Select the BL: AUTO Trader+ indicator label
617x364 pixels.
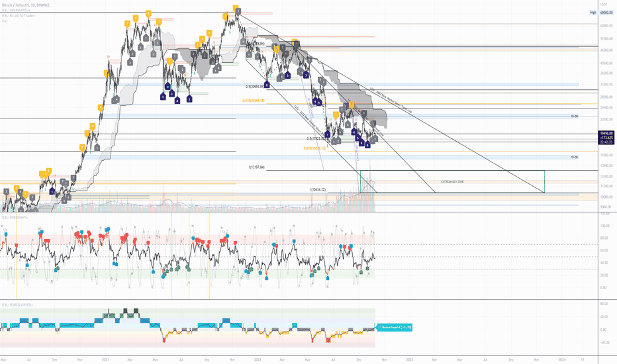tap(19, 16)
